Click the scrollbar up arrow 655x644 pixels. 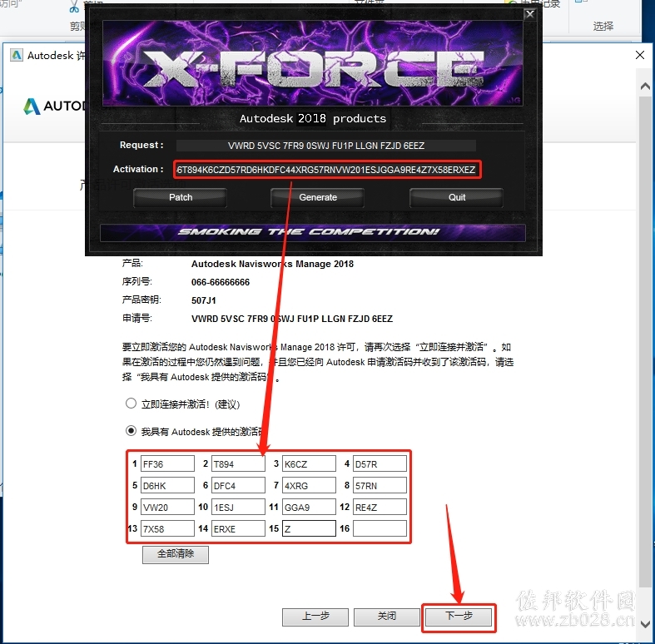click(645, 86)
